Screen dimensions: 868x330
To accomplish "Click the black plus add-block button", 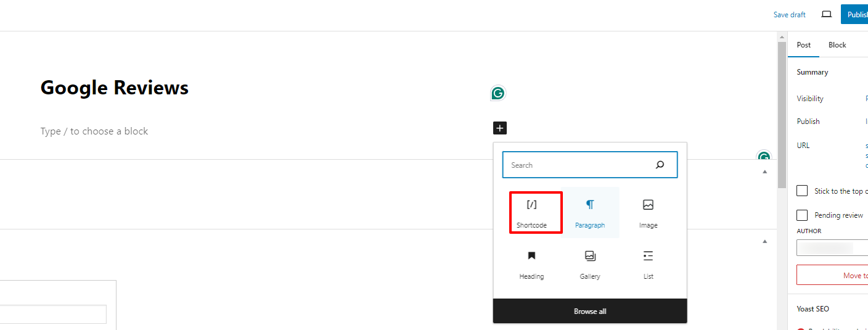I will tap(500, 128).
